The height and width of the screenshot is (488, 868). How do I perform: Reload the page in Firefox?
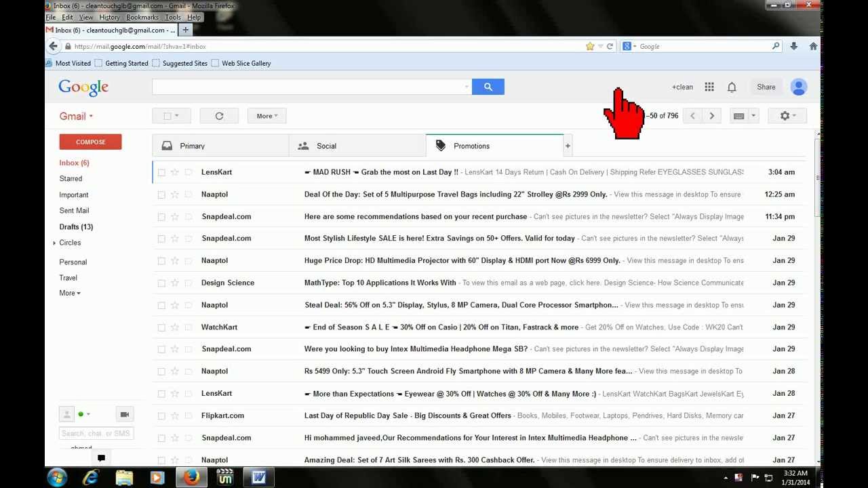tap(610, 46)
